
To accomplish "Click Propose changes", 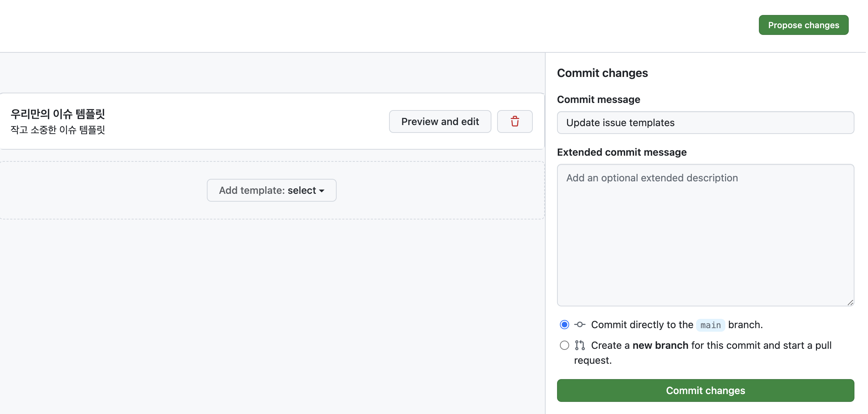I will coord(803,25).
